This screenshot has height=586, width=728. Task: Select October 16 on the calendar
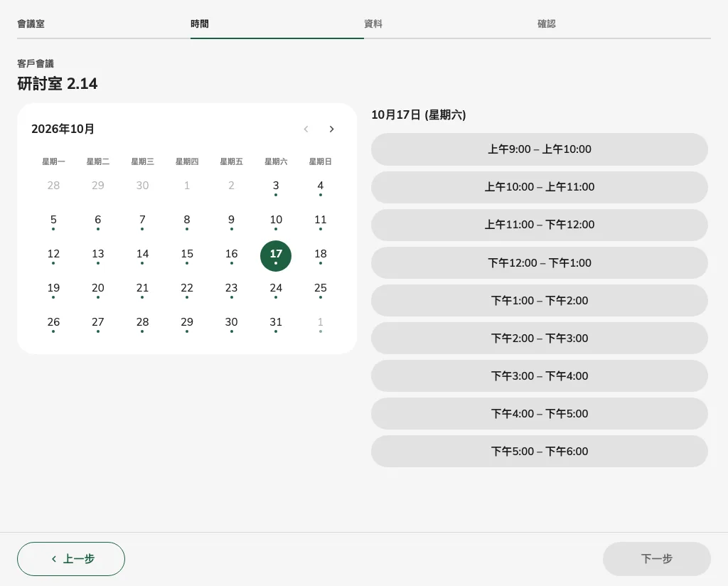click(231, 256)
